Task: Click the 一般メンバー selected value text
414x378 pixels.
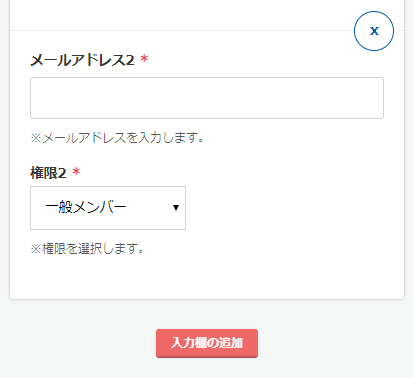Action: (x=86, y=208)
